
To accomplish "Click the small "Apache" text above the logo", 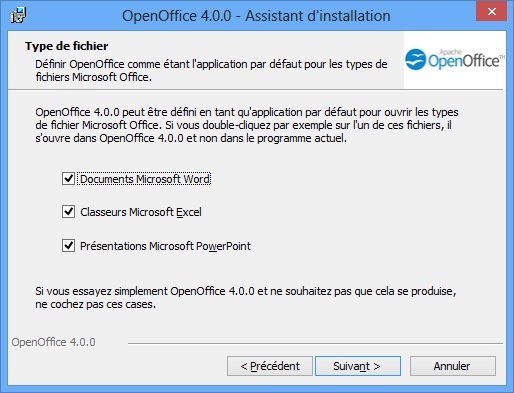I will click(450, 52).
